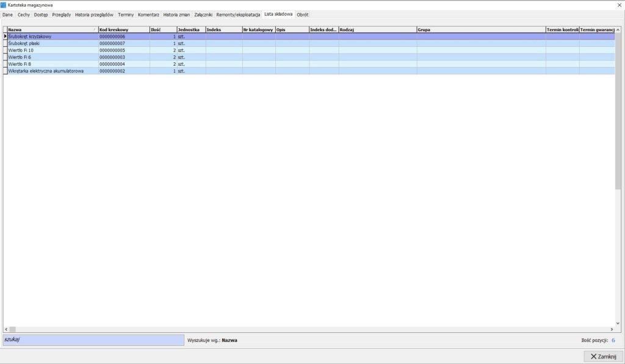The width and height of the screenshot is (625, 364).
Task: Click the szukaj search field
Action: tap(93, 340)
